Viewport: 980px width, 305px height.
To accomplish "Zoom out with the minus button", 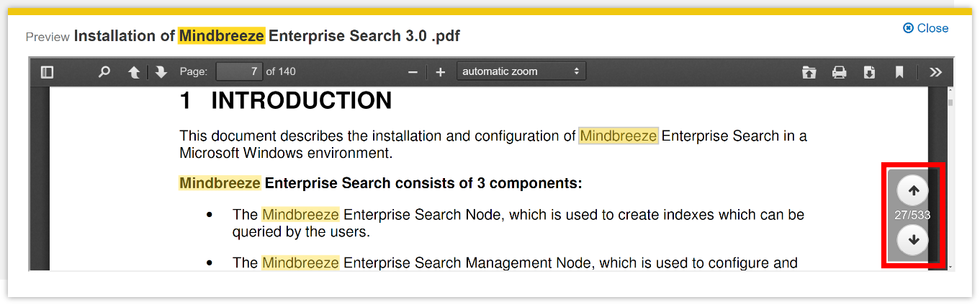I will click(413, 72).
